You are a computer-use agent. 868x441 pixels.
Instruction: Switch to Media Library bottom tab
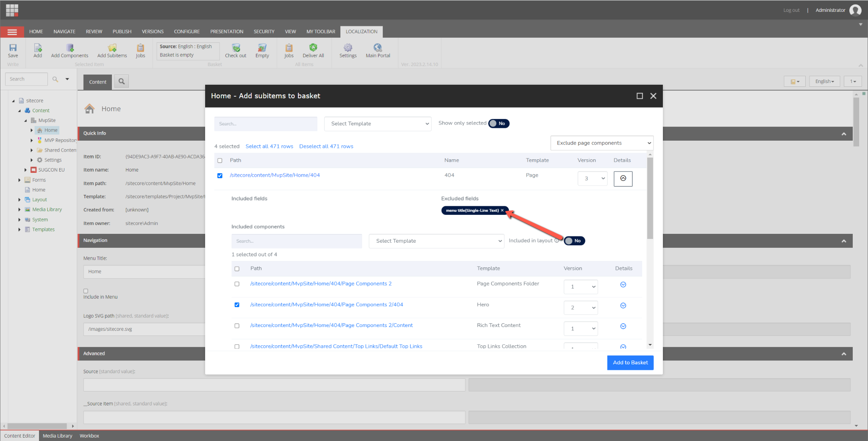pos(58,435)
